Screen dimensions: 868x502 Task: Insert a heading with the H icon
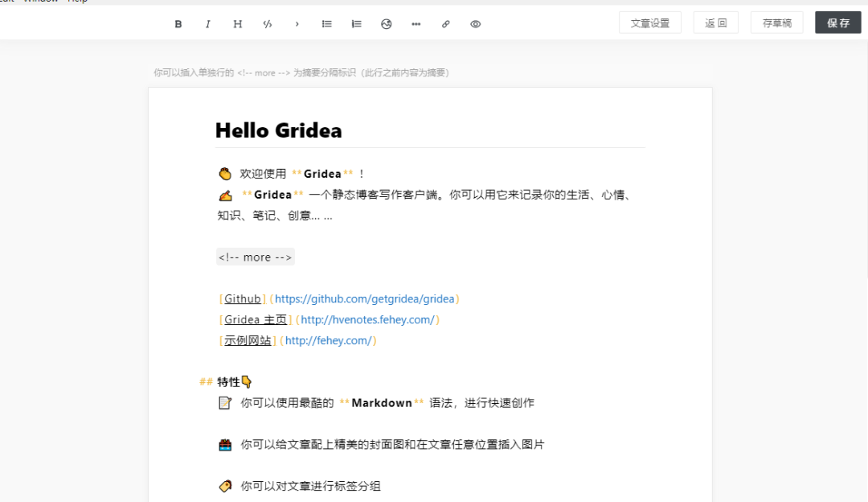click(237, 24)
